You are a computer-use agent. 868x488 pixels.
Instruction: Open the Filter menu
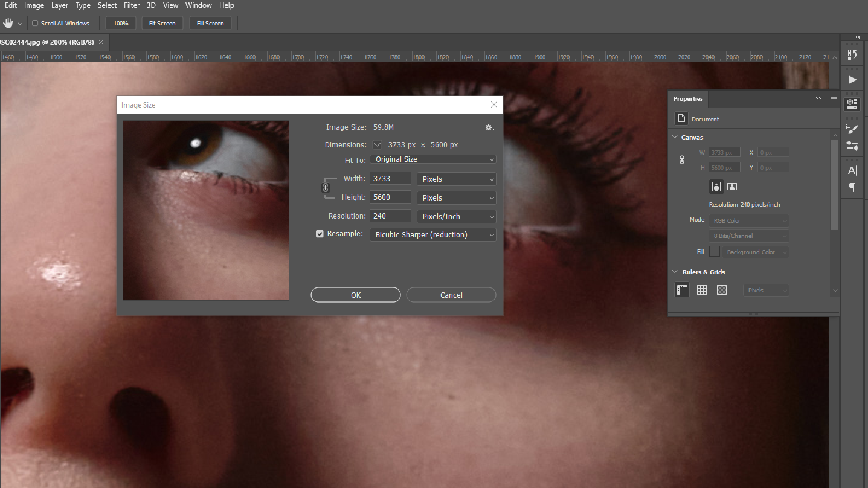click(x=132, y=5)
